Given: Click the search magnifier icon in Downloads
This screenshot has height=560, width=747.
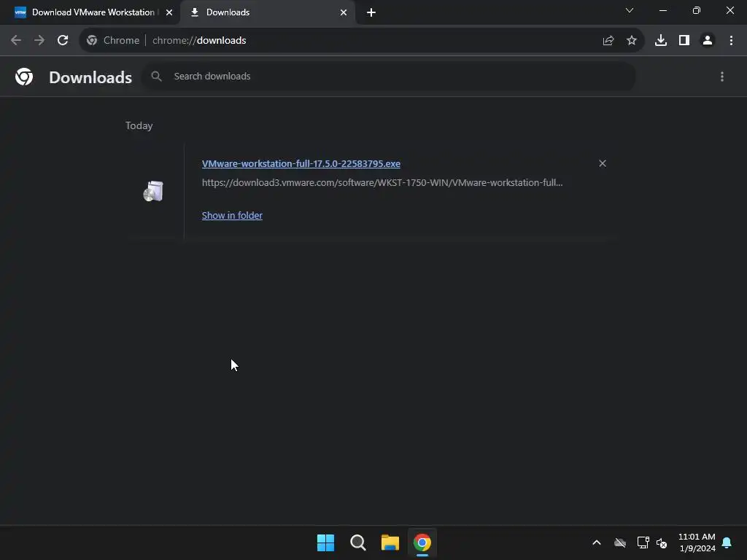Looking at the screenshot, I should click(156, 76).
